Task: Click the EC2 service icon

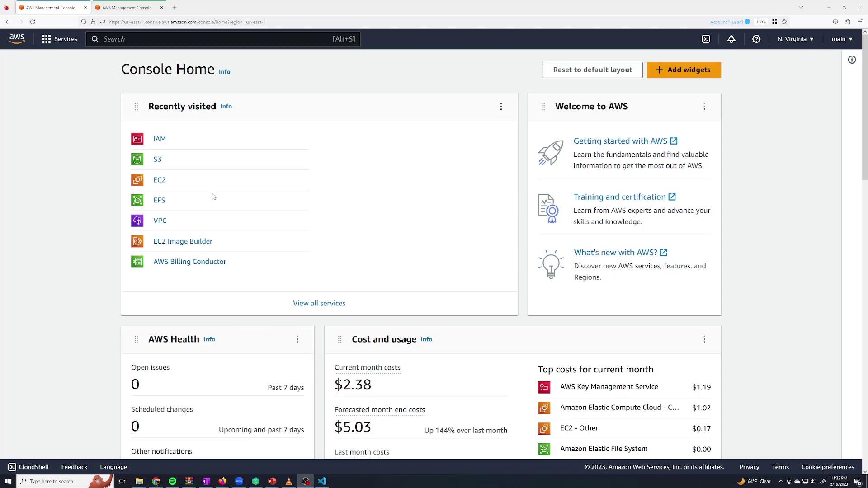Action: tap(137, 180)
